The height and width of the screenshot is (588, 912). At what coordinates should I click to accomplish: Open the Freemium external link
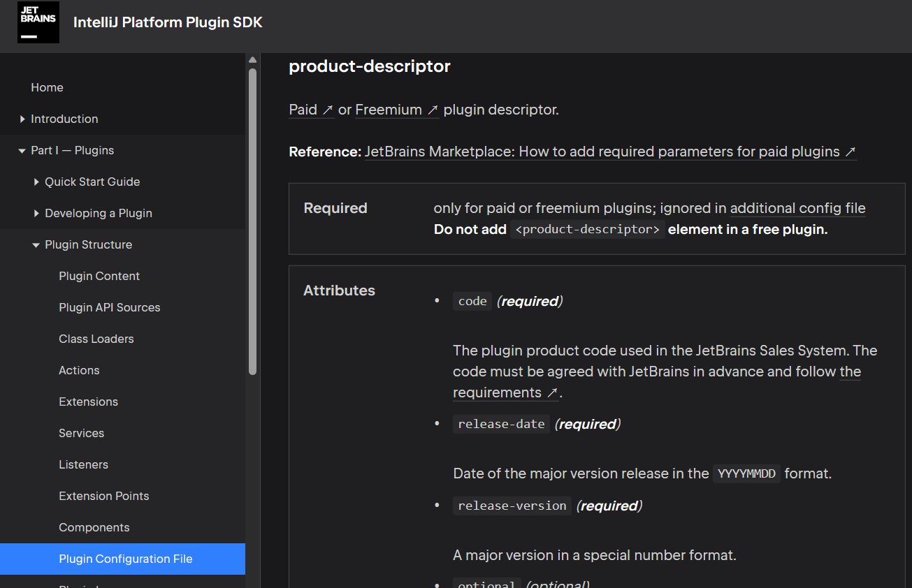(x=397, y=110)
